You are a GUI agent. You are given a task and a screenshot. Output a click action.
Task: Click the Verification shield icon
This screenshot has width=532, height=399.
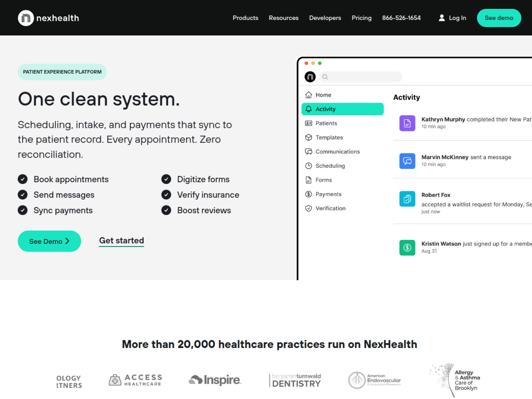click(308, 208)
